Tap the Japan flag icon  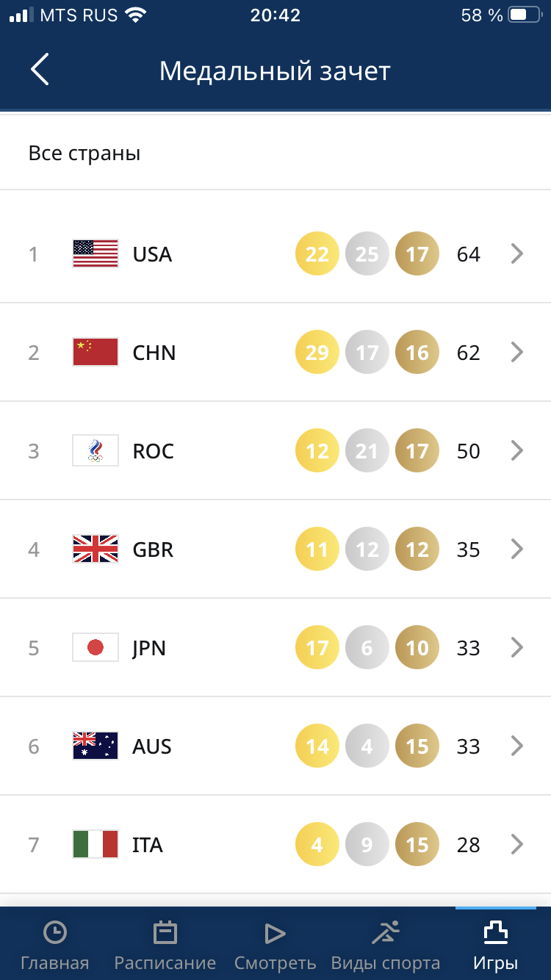[x=96, y=648]
